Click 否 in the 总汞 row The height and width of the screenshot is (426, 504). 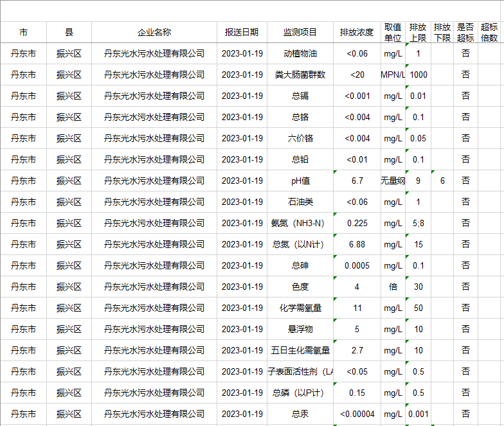click(465, 414)
